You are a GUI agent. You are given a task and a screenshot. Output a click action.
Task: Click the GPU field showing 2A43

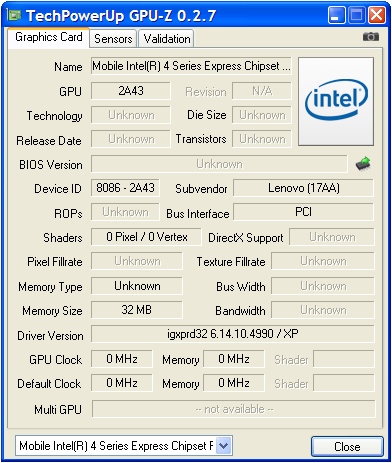(131, 91)
